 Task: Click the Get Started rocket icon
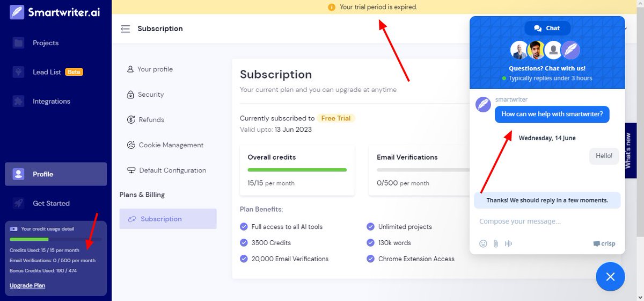pos(19,203)
